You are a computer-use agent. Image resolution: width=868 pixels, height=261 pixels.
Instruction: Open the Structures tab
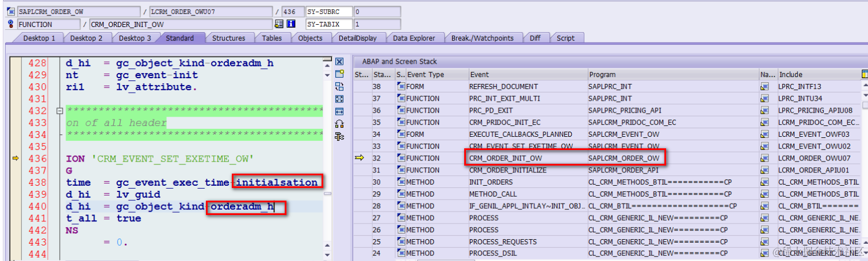click(x=228, y=38)
